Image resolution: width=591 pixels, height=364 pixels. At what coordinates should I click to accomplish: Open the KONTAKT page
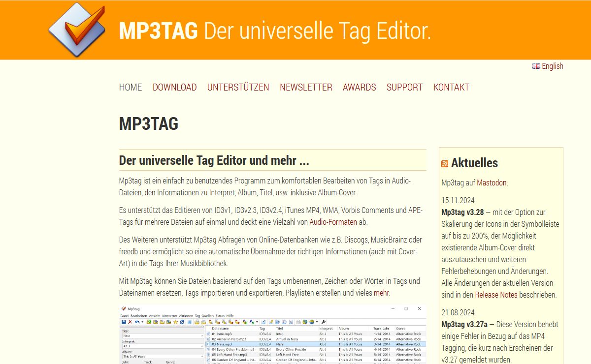[x=451, y=87]
